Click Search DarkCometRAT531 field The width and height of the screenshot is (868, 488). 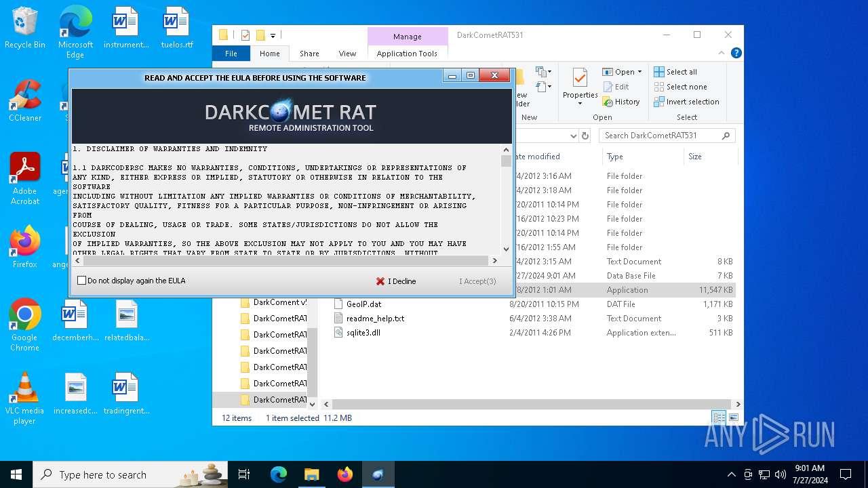coord(667,136)
